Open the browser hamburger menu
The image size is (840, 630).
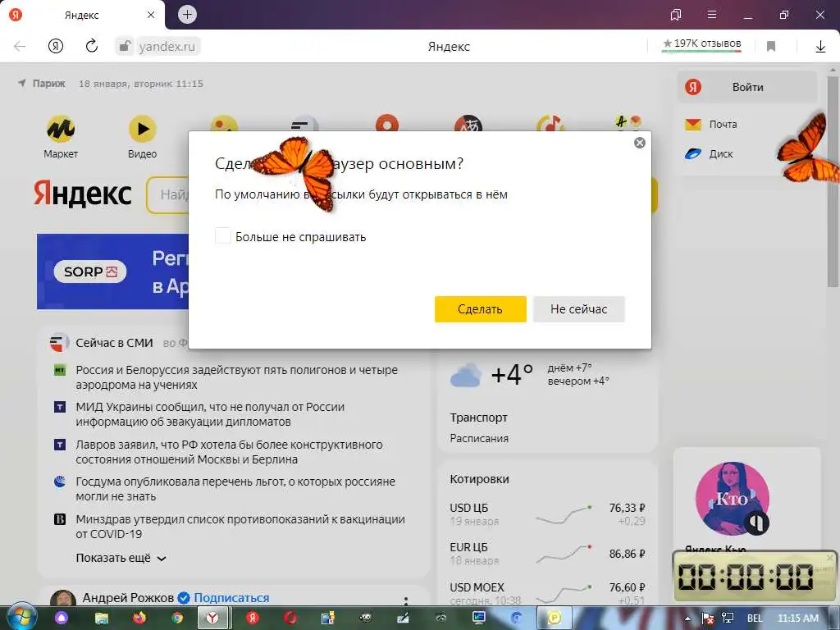click(712, 15)
